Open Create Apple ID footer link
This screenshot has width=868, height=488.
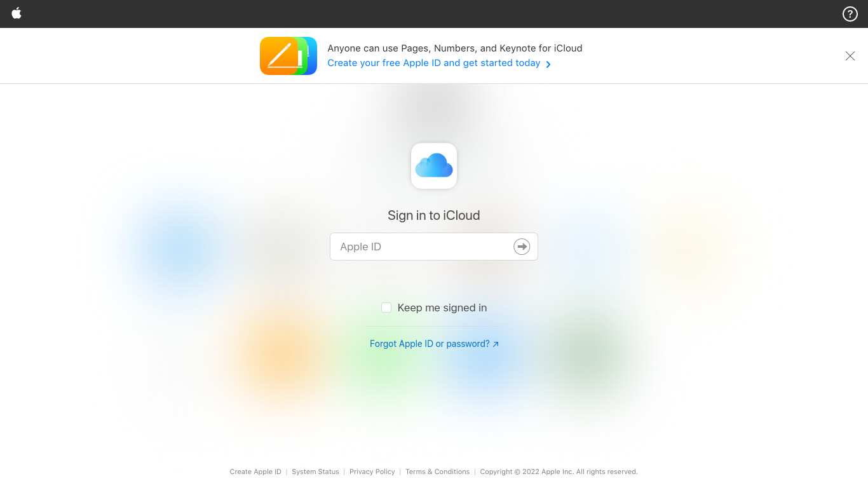click(255, 471)
